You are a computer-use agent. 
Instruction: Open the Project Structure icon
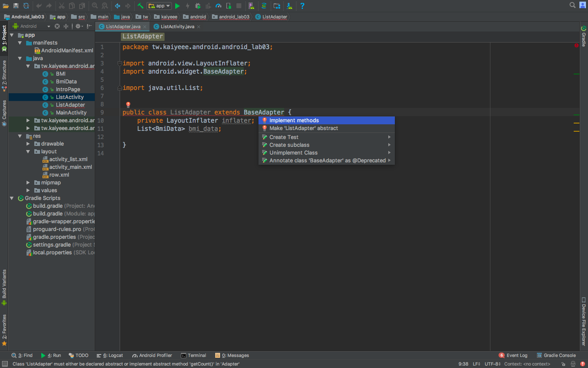[x=277, y=6]
